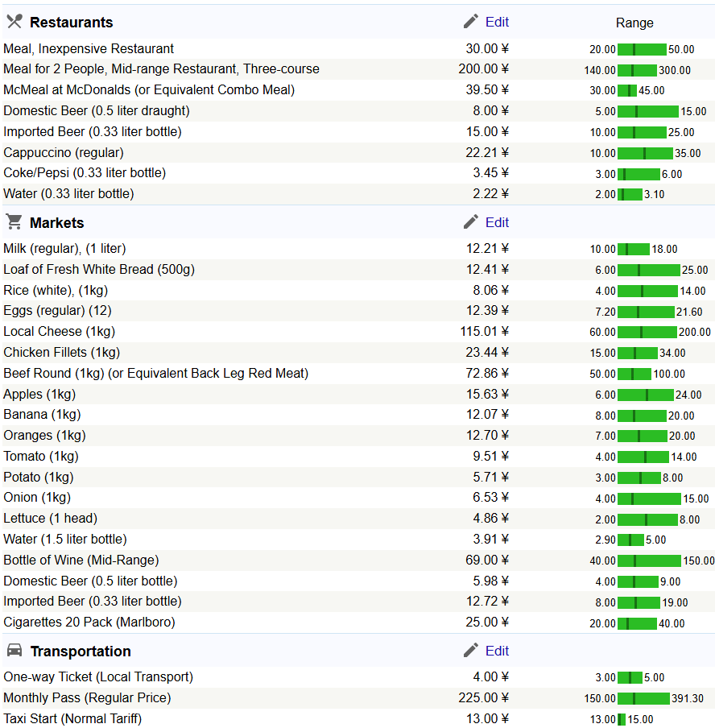This screenshot has height=728, width=715.
Task: Click the 'Coke/Pepsi (0.33 liter bottle)' label
Action: [84, 173]
